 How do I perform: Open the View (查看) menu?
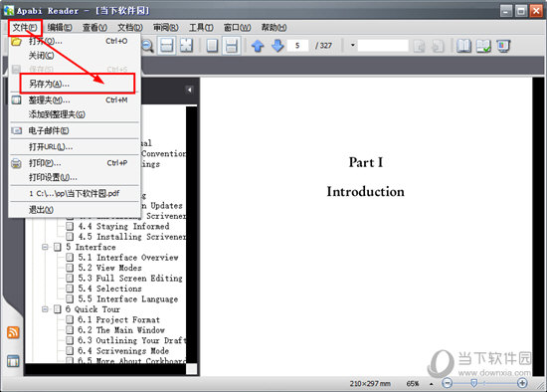coord(94,28)
